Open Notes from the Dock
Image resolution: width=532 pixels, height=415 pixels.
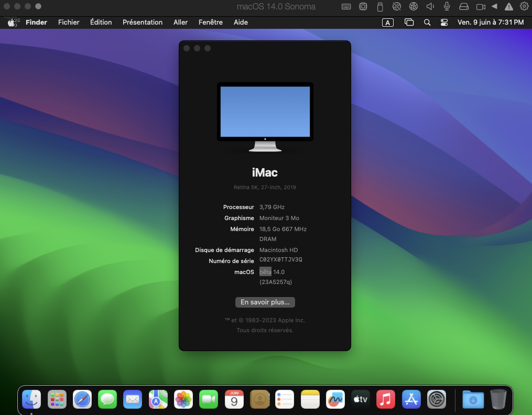[x=310, y=399]
